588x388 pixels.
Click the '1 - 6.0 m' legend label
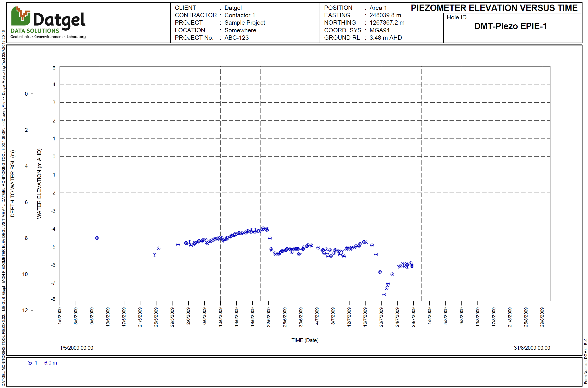(x=46, y=363)
